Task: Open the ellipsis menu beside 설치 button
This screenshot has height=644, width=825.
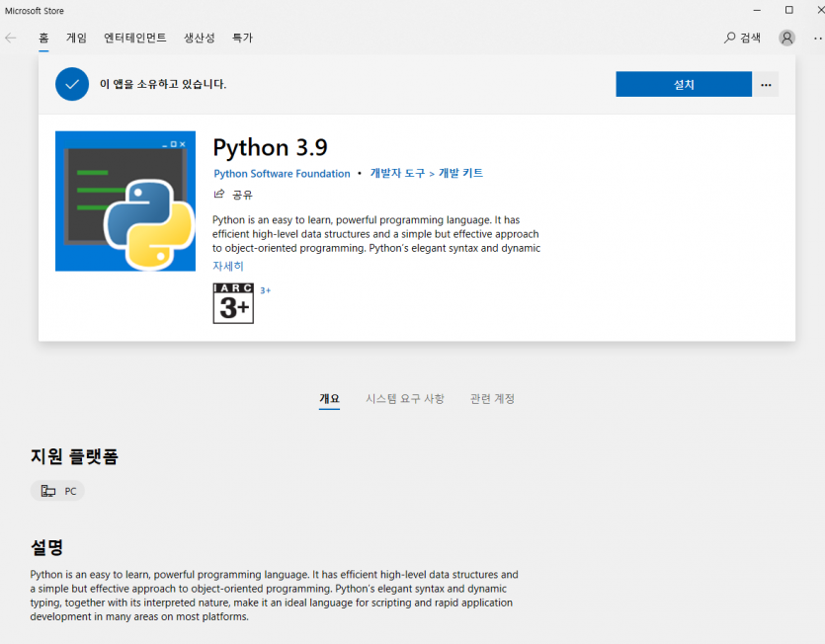Action: [766, 84]
